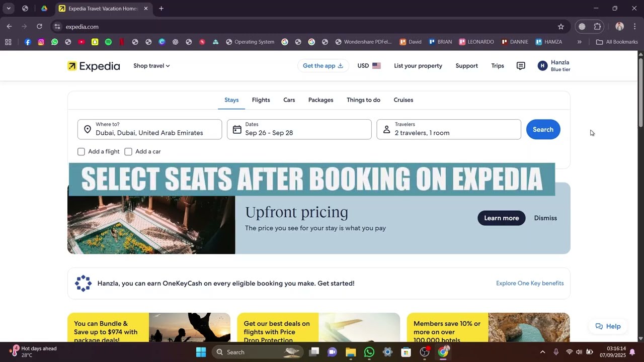Viewport: 644px width, 362px height.
Task: Open Windows notifications bell
Action: 632,352
